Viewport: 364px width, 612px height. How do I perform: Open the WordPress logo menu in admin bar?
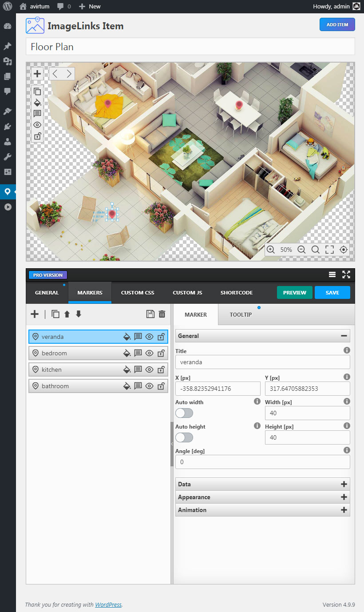tap(8, 6)
